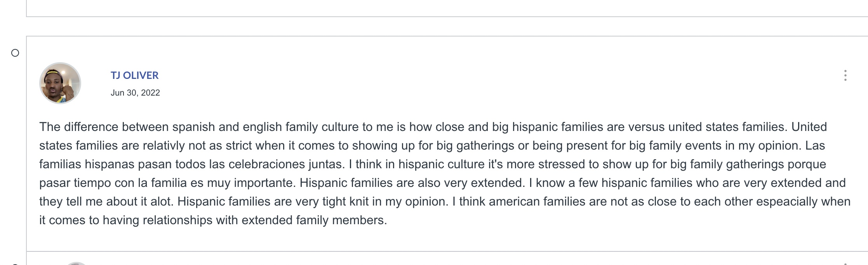
Task: Open TJ Oliver's profile picture
Action: pyautogui.click(x=60, y=83)
